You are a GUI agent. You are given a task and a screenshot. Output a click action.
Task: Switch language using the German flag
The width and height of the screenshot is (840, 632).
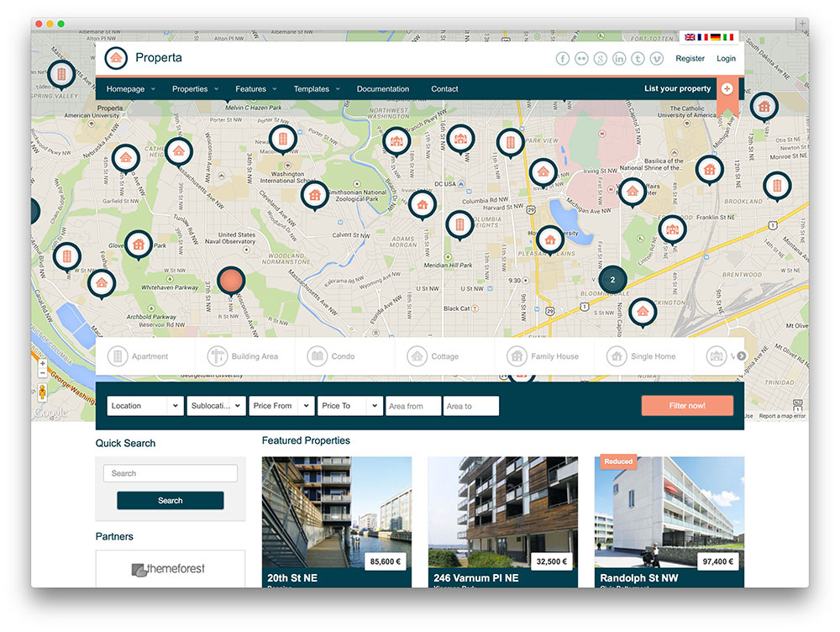click(715, 37)
